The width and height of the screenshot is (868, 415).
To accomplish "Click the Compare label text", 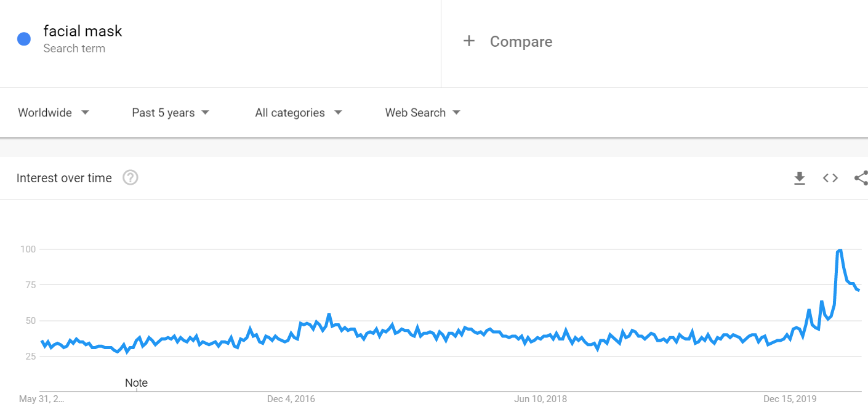I will tap(521, 42).
